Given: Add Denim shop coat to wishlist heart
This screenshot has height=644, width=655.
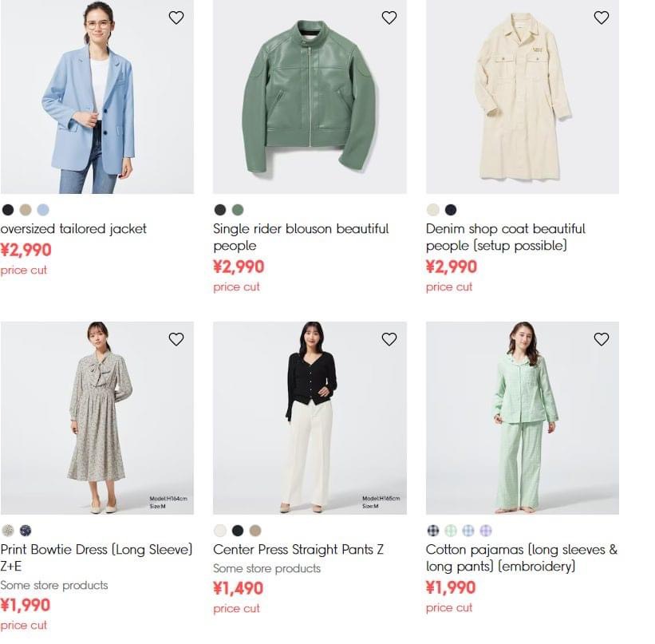Looking at the screenshot, I should [x=602, y=18].
